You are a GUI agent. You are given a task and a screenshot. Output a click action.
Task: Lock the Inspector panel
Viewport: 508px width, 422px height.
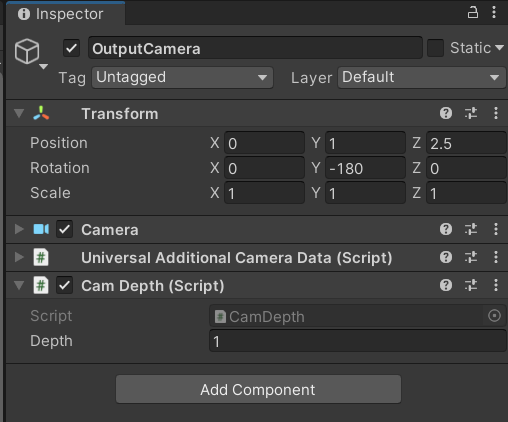point(473,13)
